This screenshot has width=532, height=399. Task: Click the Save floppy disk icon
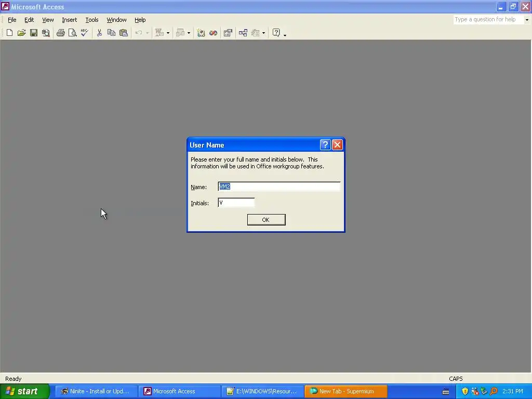[x=34, y=33]
